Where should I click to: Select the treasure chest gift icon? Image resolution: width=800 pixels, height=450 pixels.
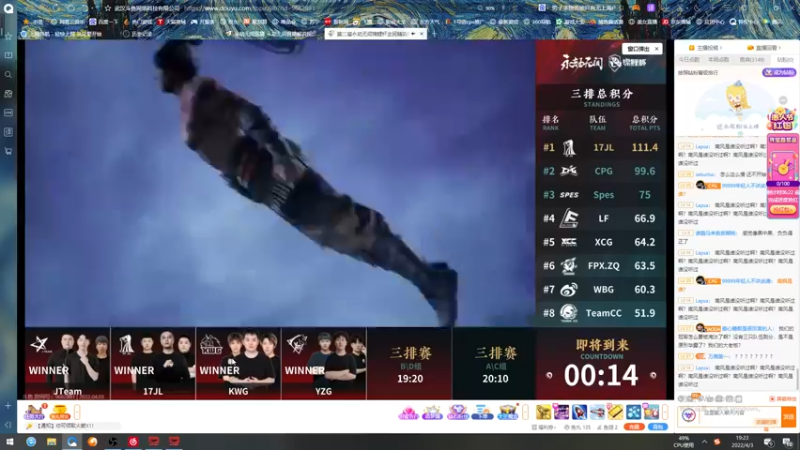tap(507, 412)
